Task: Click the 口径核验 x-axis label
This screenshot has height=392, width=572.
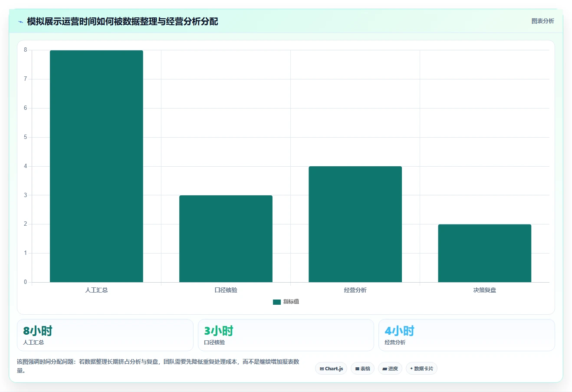Action: [226, 290]
